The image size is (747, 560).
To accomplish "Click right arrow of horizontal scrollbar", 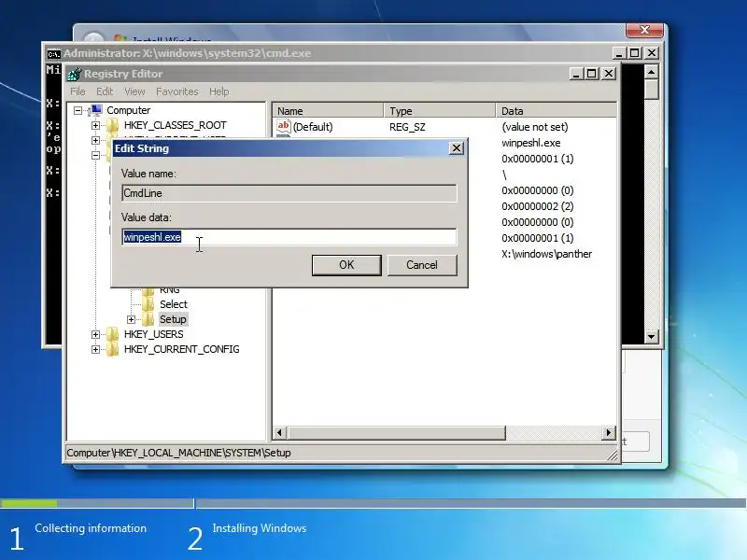I will pyautogui.click(x=608, y=433).
